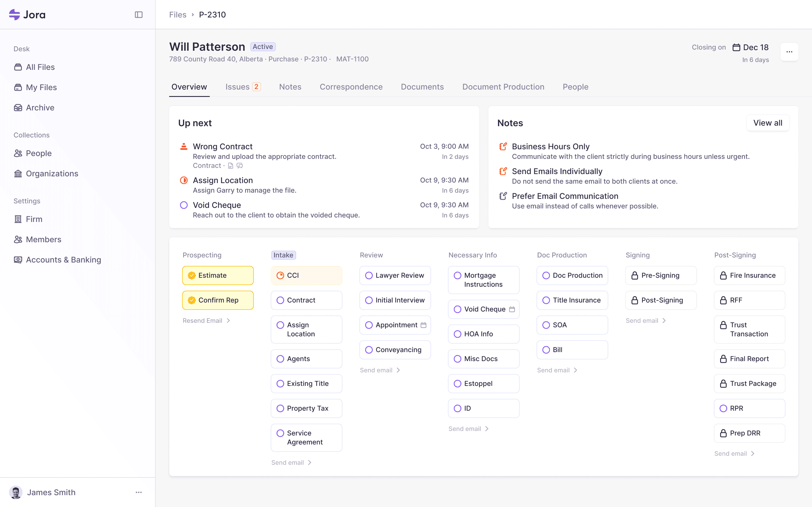Check off the Lawyer Review task circle
Screen dimensions: 812x507
[369, 275]
